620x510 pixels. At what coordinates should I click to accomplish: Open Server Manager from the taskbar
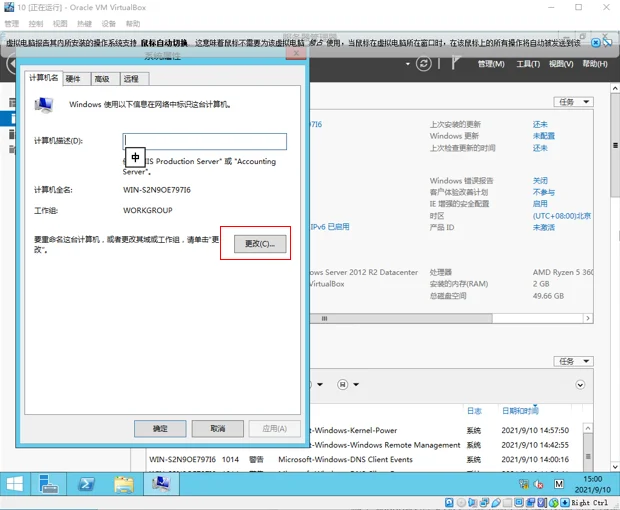tap(49, 484)
